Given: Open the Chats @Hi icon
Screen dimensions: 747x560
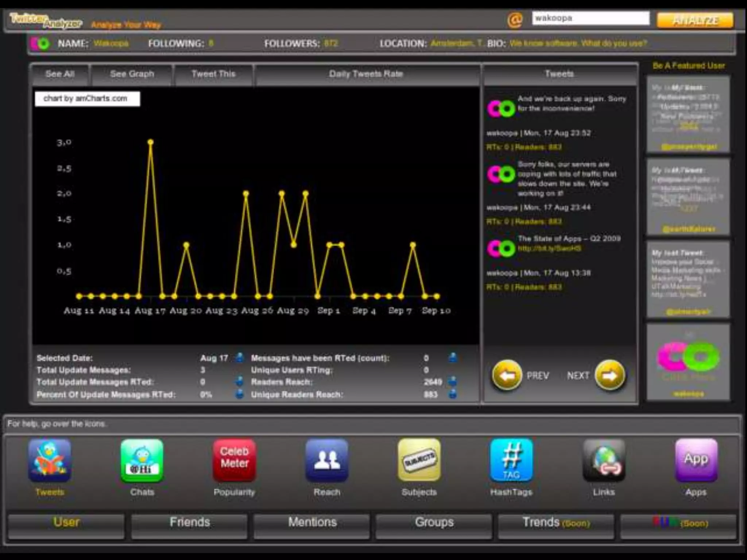Looking at the screenshot, I should pyautogui.click(x=142, y=460).
